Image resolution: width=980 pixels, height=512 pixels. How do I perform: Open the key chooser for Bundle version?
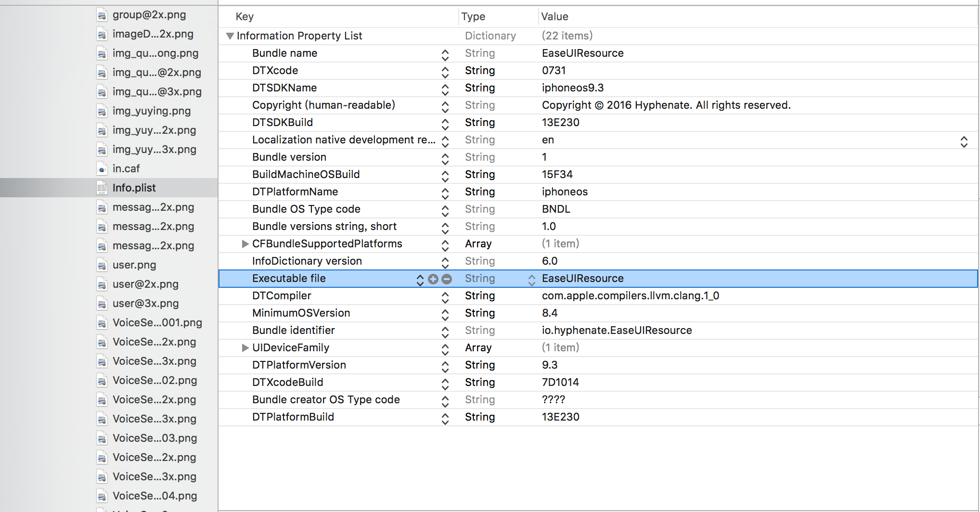click(445, 158)
